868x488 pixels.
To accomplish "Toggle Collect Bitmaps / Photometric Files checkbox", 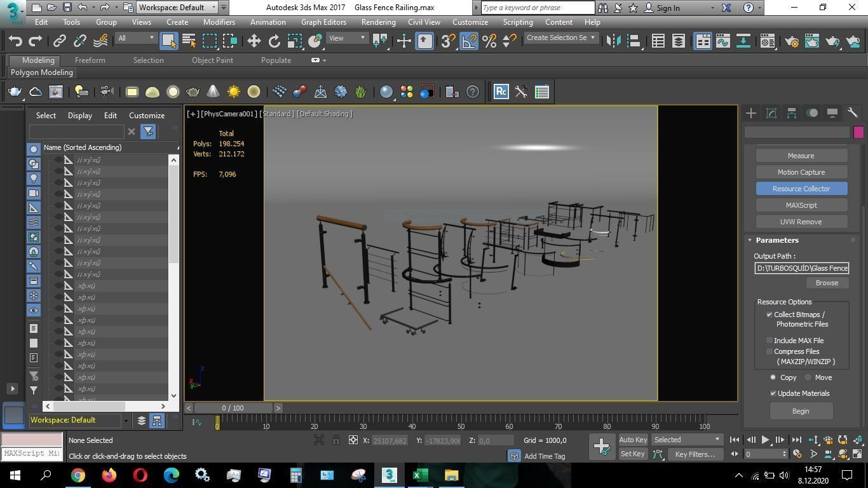I will pyautogui.click(x=770, y=315).
